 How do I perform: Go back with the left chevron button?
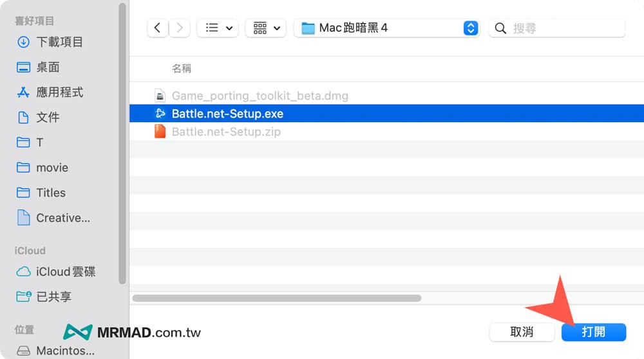158,28
